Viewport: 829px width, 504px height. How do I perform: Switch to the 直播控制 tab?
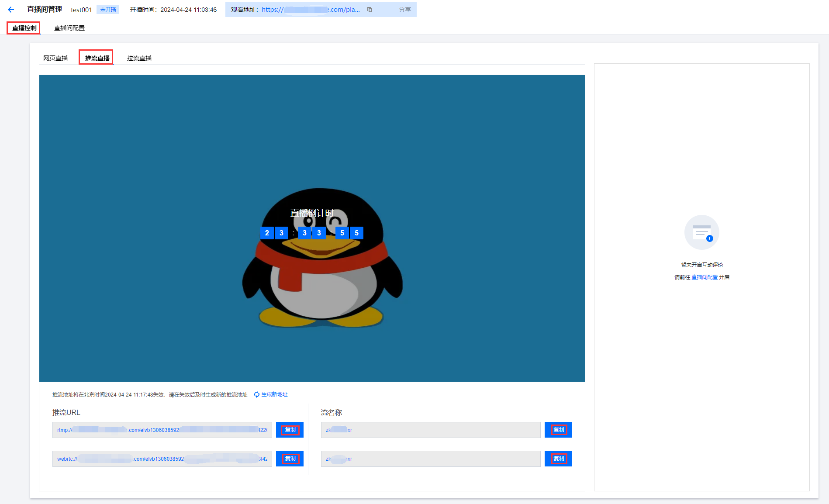[24, 28]
